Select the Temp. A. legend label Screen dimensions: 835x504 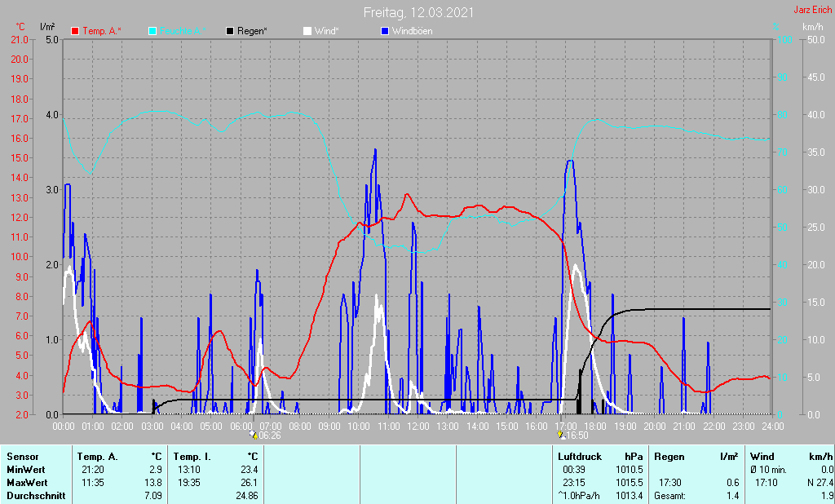coord(102,31)
